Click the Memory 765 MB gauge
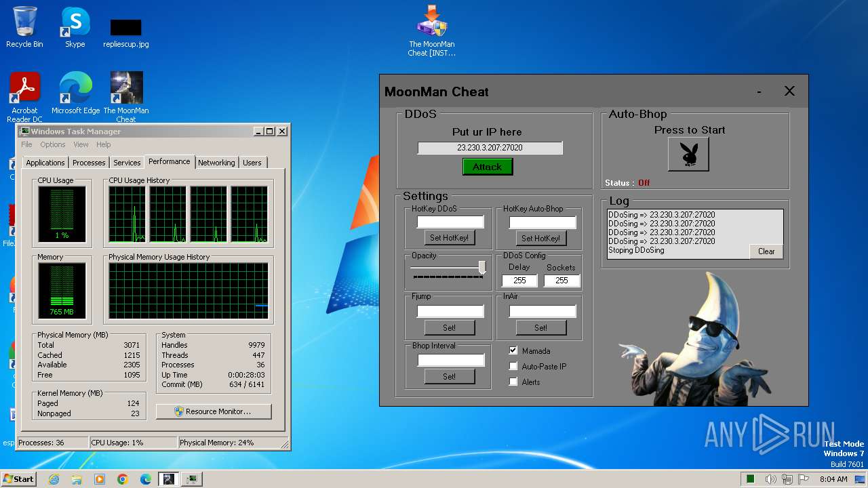 [62, 290]
